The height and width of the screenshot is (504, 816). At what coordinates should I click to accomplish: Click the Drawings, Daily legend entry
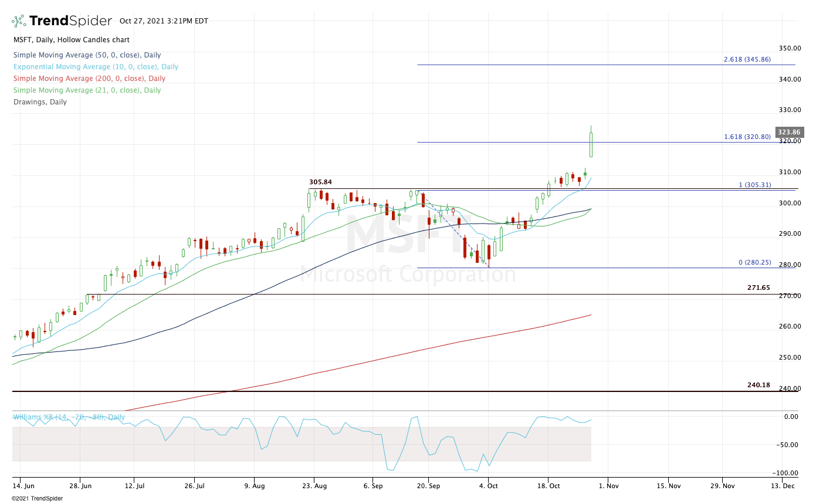(x=40, y=102)
